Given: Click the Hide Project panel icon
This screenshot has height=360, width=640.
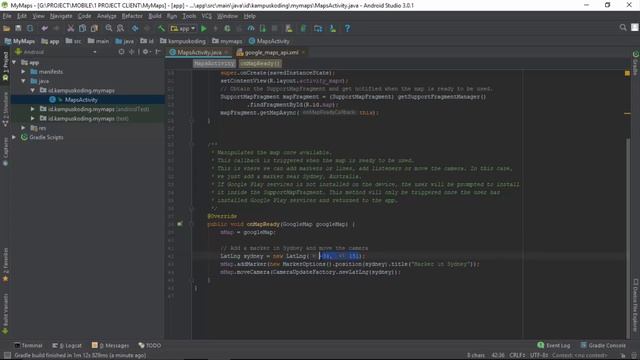Looking at the screenshot, I should pos(158,52).
